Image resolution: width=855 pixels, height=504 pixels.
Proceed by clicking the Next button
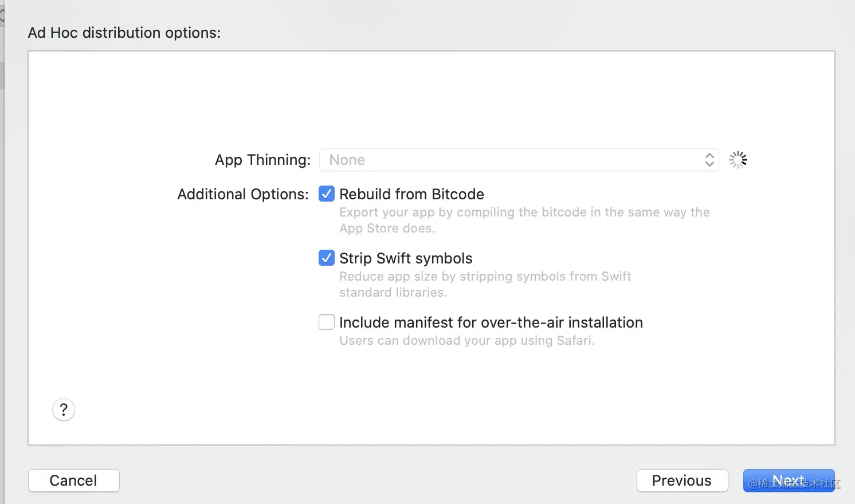789,481
